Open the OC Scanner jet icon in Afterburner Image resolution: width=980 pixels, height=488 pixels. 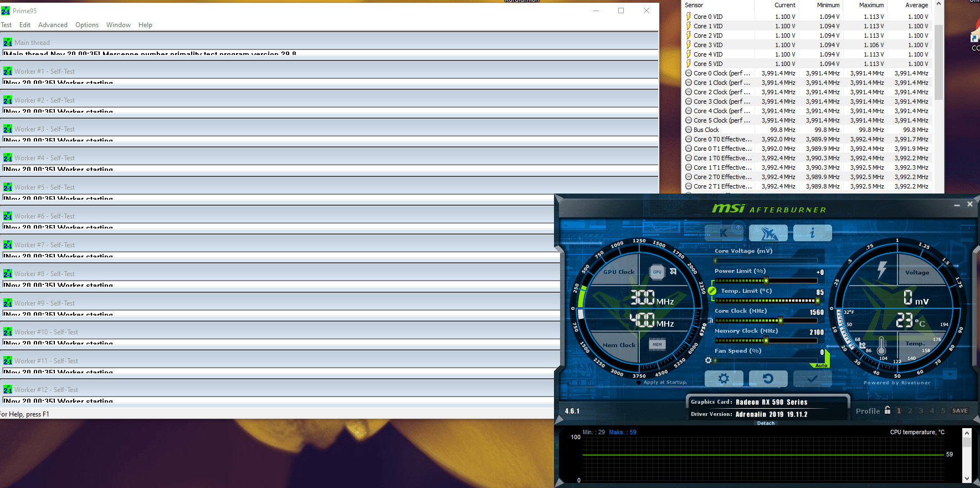click(x=768, y=233)
